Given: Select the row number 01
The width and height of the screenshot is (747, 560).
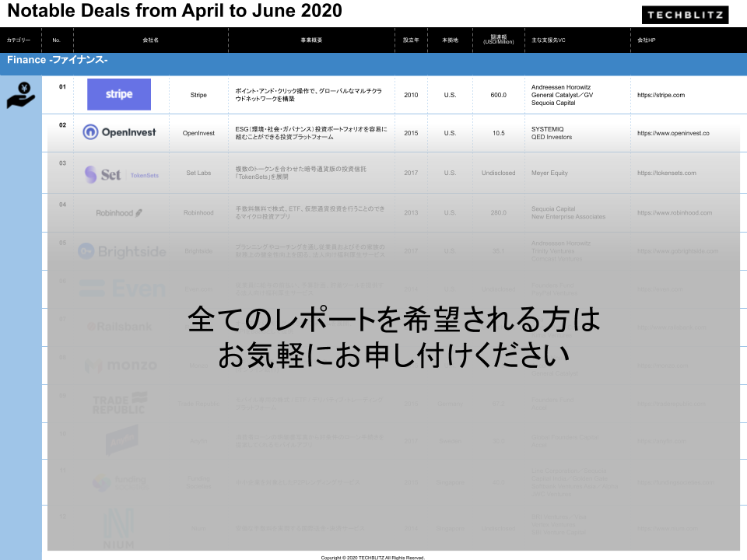Looking at the screenshot, I should click(62, 86).
